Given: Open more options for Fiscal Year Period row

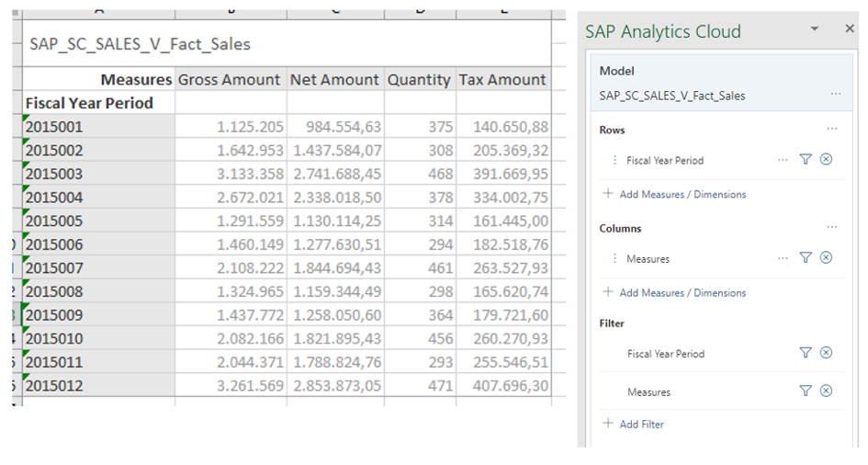Looking at the screenshot, I should [783, 160].
